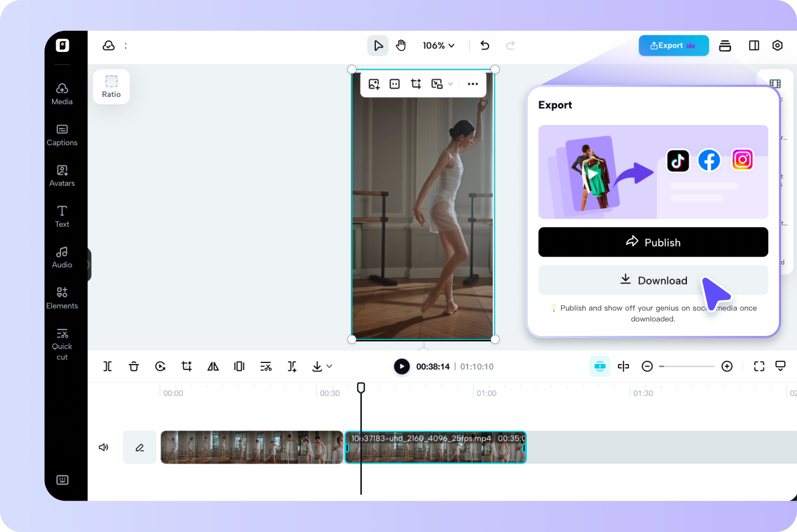Click the image-with-plus icon in the floating toolbar
The height and width of the screenshot is (532, 797).
[x=374, y=84]
